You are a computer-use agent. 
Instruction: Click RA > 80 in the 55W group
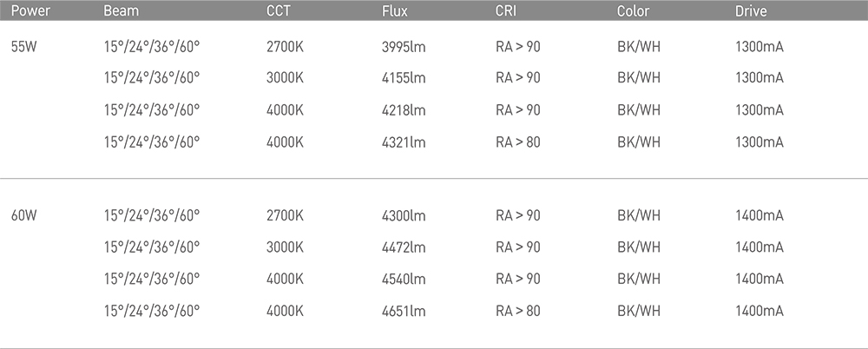click(x=517, y=142)
